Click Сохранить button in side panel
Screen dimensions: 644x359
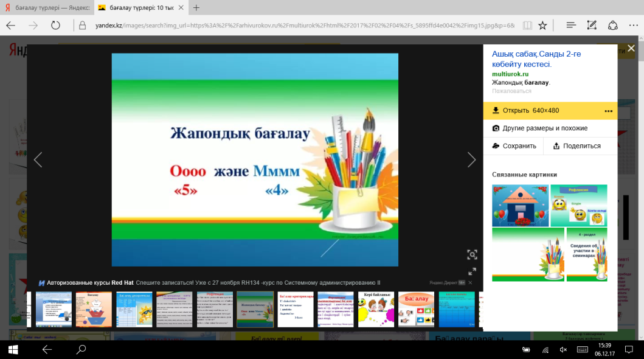pyautogui.click(x=514, y=146)
